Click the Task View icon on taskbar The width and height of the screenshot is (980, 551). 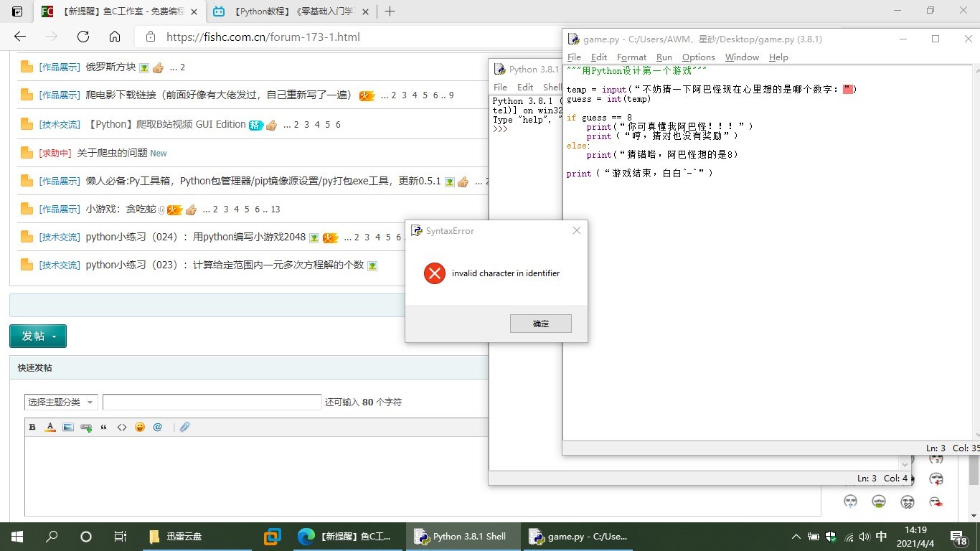pos(121,536)
